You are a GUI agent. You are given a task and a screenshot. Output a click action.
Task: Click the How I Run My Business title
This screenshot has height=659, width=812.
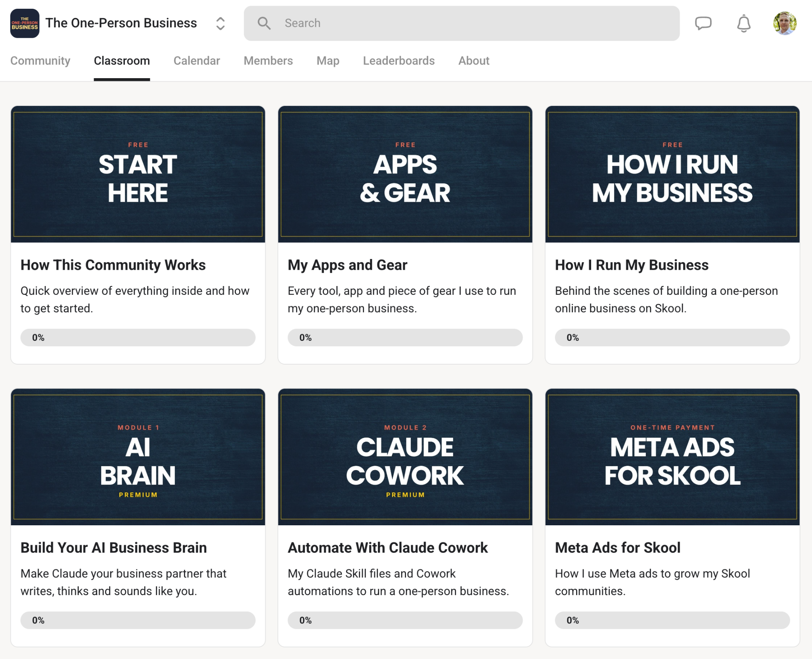632,265
